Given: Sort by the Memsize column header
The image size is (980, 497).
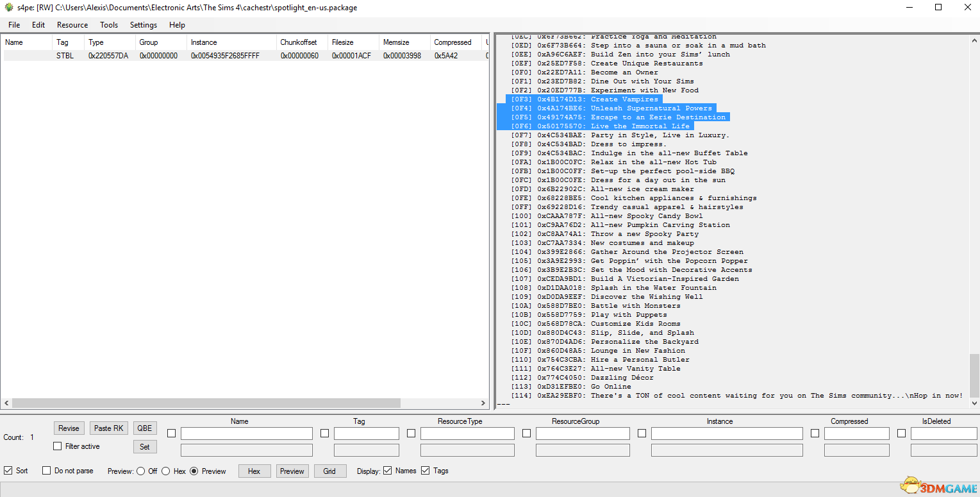Looking at the screenshot, I should click(x=405, y=42).
